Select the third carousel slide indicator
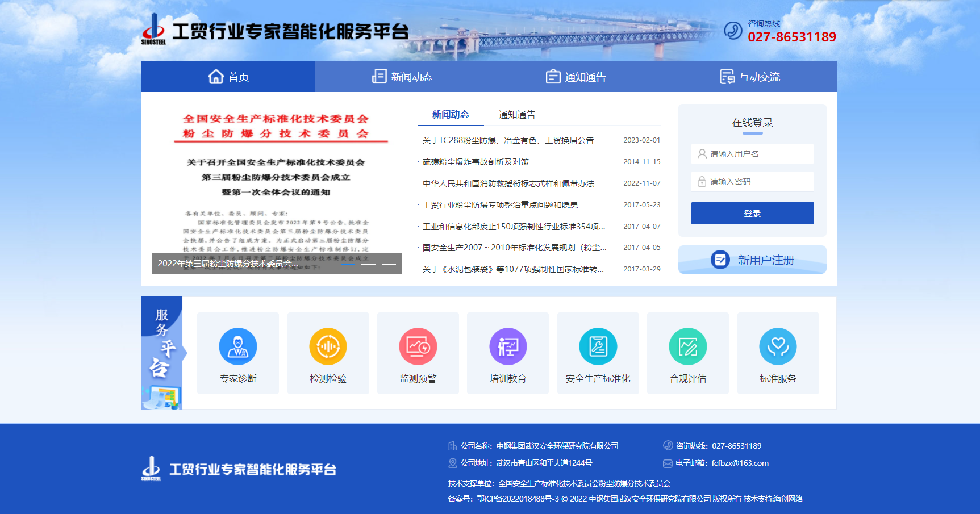Image resolution: width=980 pixels, height=514 pixels. (x=389, y=264)
